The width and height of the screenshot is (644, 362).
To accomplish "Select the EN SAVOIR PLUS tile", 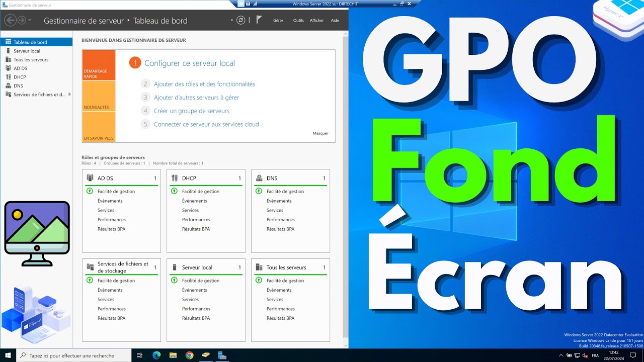I will 99,127.
